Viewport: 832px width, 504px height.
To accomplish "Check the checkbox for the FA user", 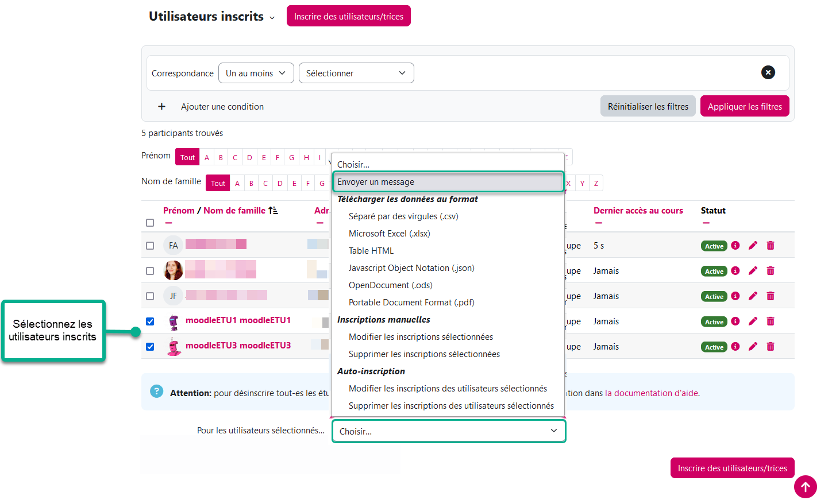I will click(x=150, y=246).
